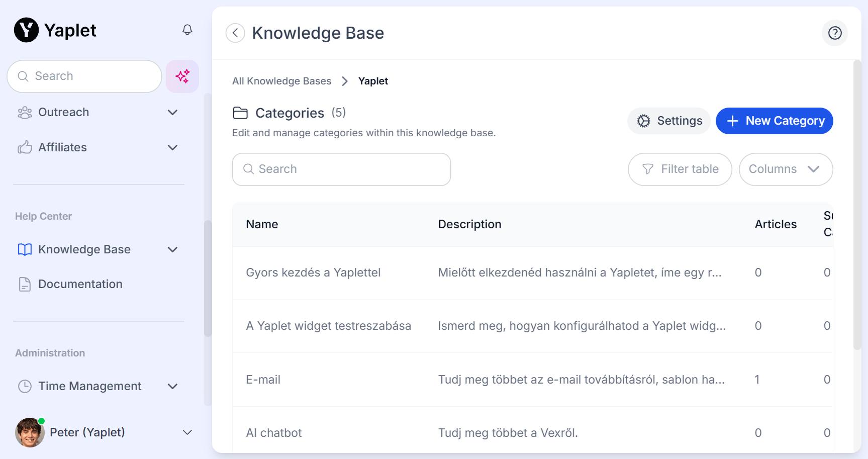Image resolution: width=868 pixels, height=459 pixels.
Task: Click the Filter table button
Action: tap(680, 169)
